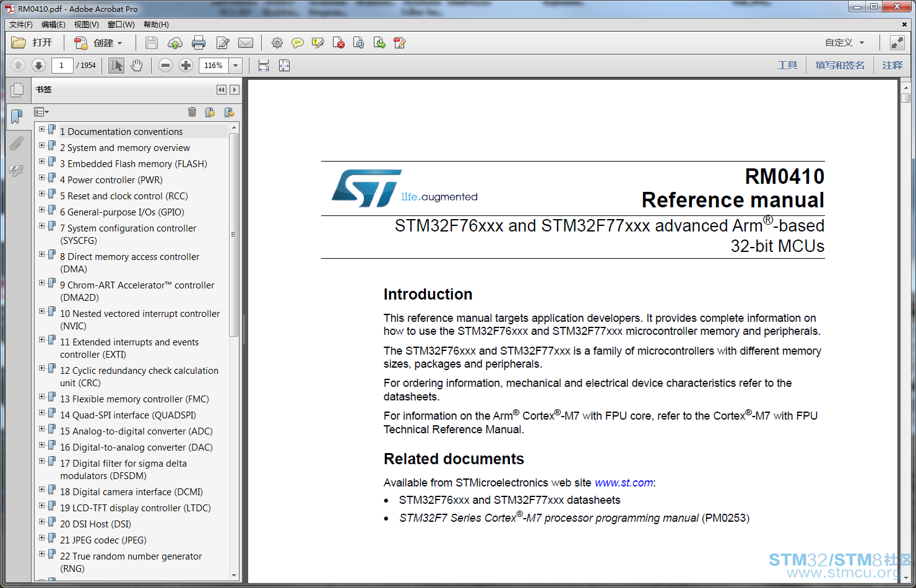This screenshot has width=916, height=588.
Task: Click the bookmarks list scroll-down arrow
Action: 234,576
